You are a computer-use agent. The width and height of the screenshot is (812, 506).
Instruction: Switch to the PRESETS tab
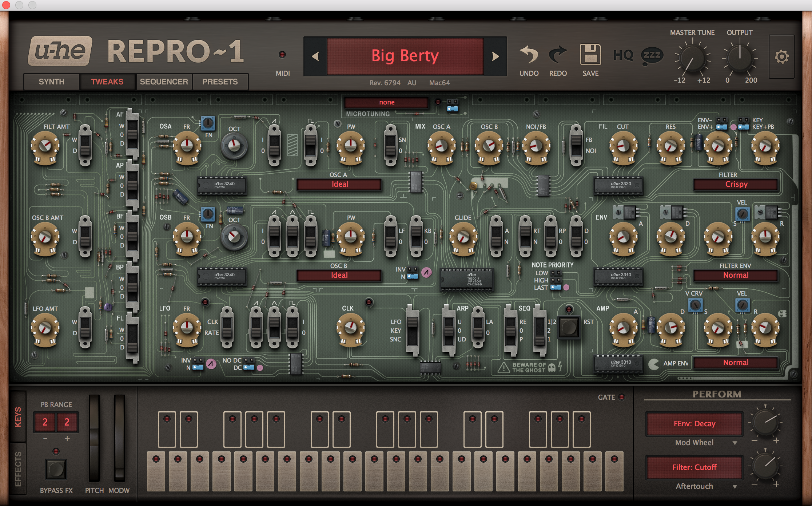[220, 82]
